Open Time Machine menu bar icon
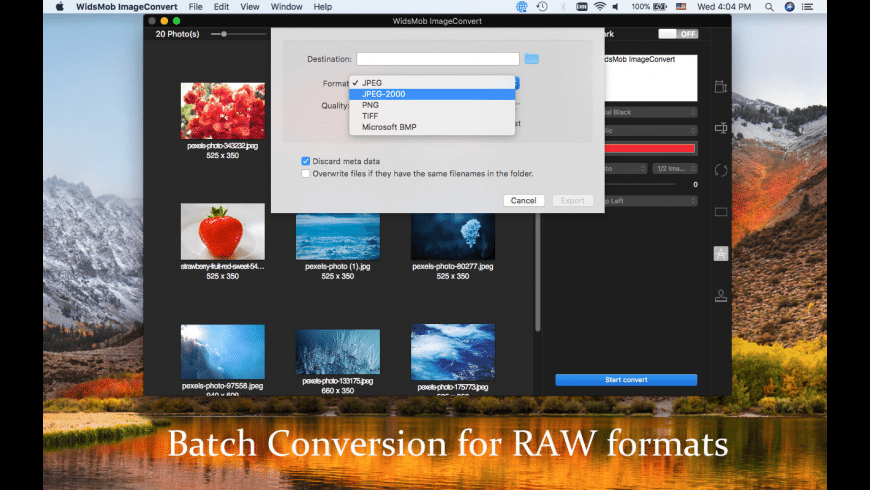 (x=542, y=7)
